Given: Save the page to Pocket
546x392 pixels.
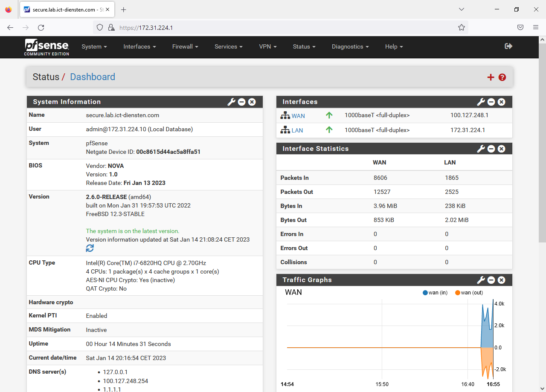Looking at the screenshot, I should point(520,27).
